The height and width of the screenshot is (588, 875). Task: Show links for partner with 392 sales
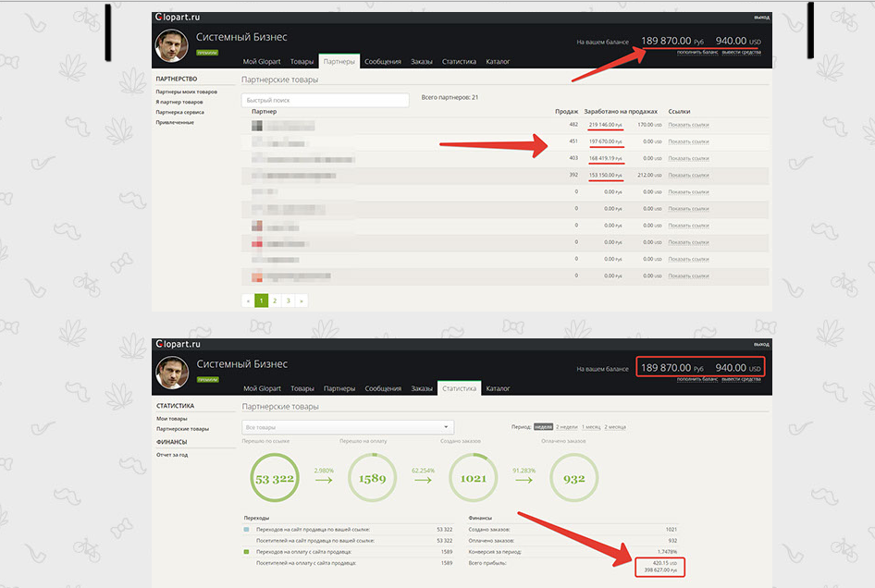688,175
